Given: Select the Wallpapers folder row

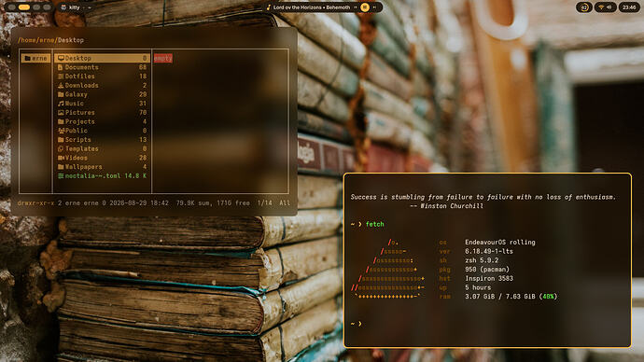Looking at the screenshot, I should coord(103,167).
